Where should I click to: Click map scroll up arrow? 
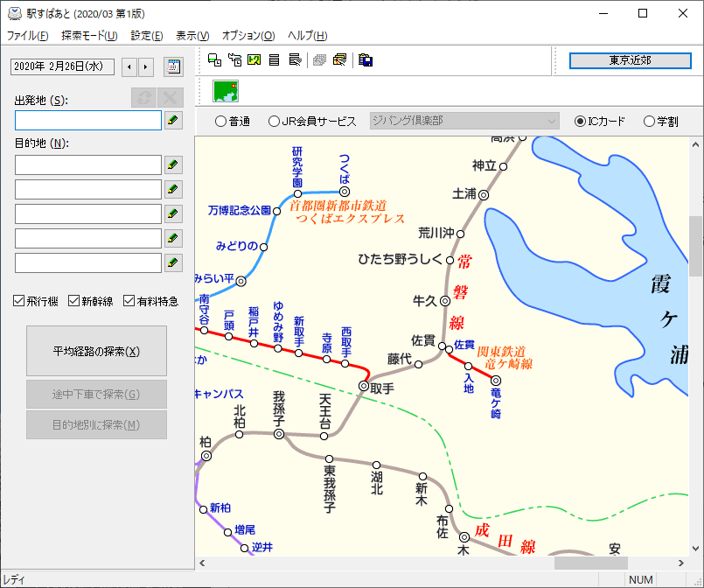[696, 144]
